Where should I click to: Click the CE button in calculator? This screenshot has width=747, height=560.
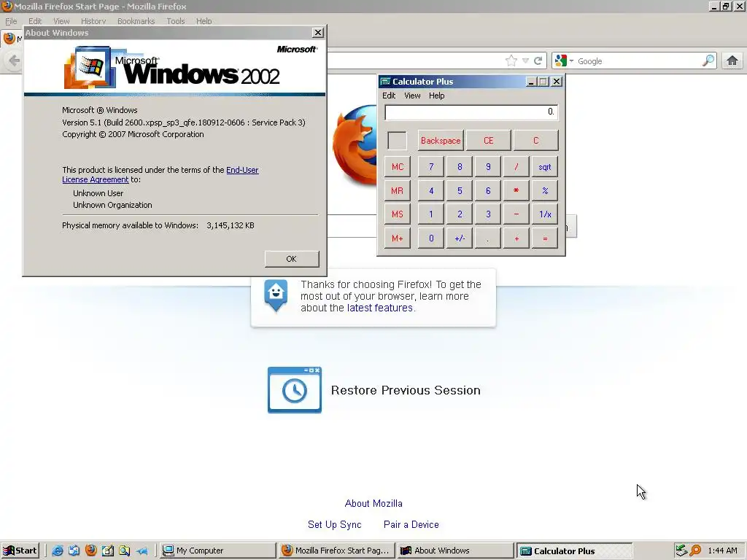click(488, 141)
